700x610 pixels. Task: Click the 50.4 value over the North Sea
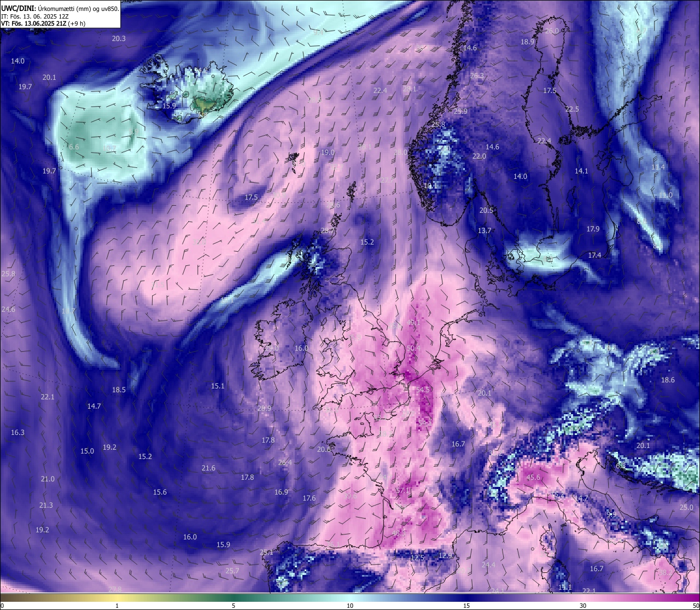414,348
